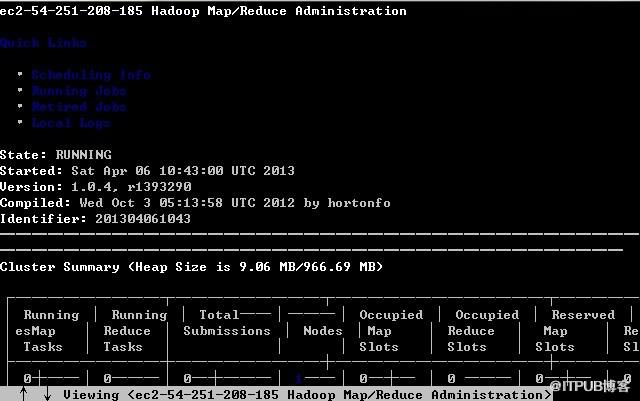Open the Local Logs quick link
Screen dimensions: 640x401
coord(71,123)
